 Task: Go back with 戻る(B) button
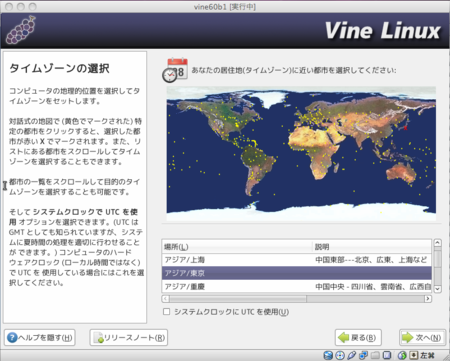[358, 338]
